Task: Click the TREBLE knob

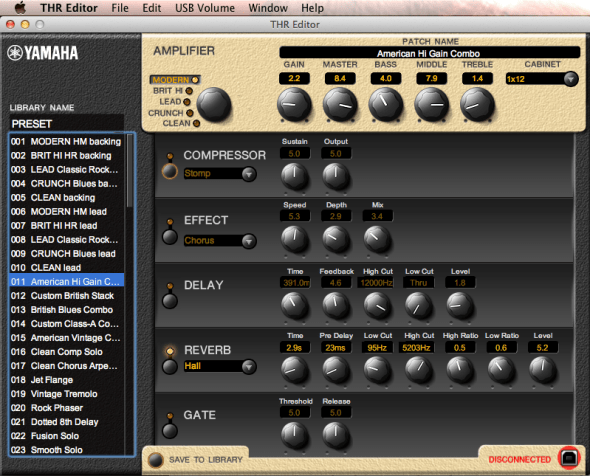Action: coord(477,105)
